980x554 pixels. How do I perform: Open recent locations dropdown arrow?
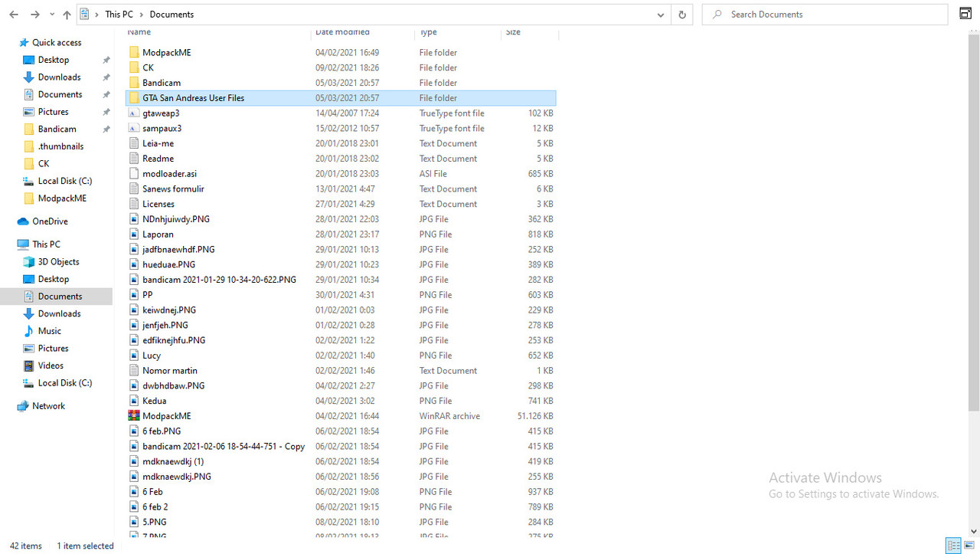pos(51,15)
